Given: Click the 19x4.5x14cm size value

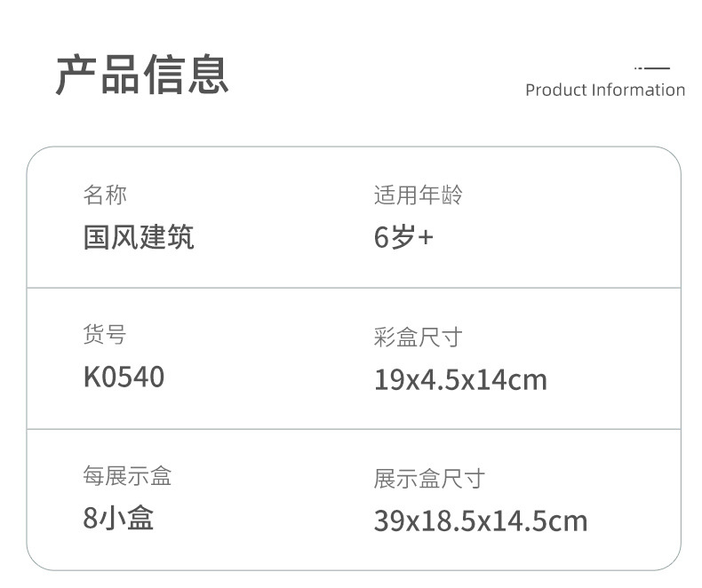Looking at the screenshot, I should click(x=460, y=380).
